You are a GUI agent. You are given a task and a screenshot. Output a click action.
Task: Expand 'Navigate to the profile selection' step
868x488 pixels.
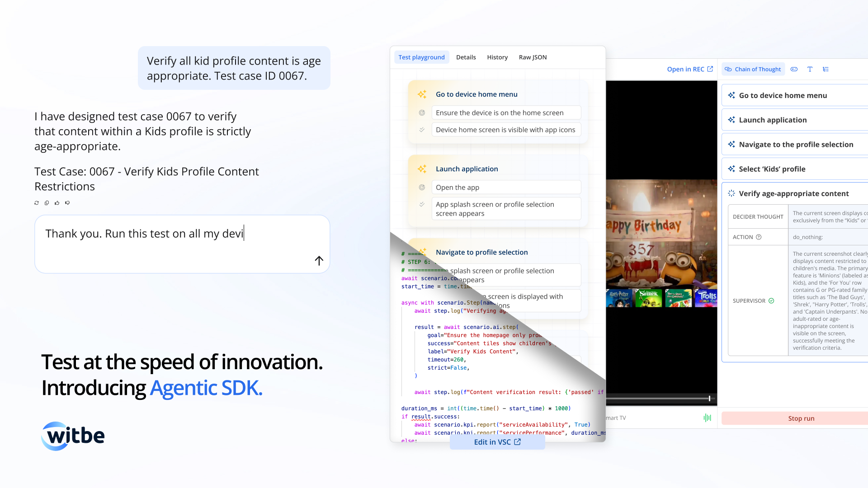click(795, 145)
